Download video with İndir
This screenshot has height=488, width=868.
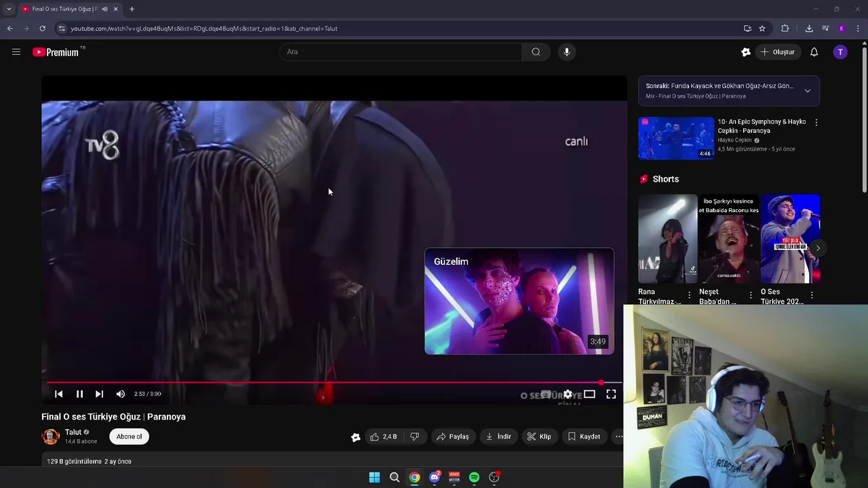498,436
